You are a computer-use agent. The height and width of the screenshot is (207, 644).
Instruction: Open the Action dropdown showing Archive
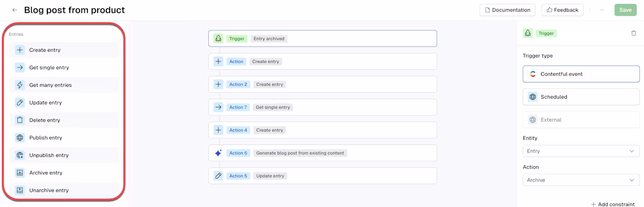581,180
